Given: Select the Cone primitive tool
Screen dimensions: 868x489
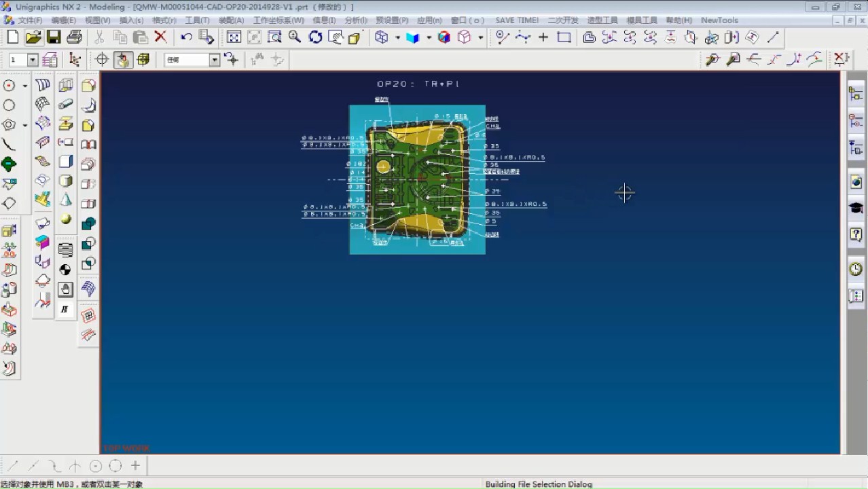Looking at the screenshot, I should (x=66, y=200).
